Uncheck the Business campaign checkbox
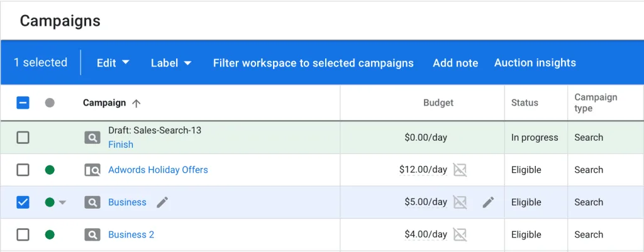 point(23,202)
